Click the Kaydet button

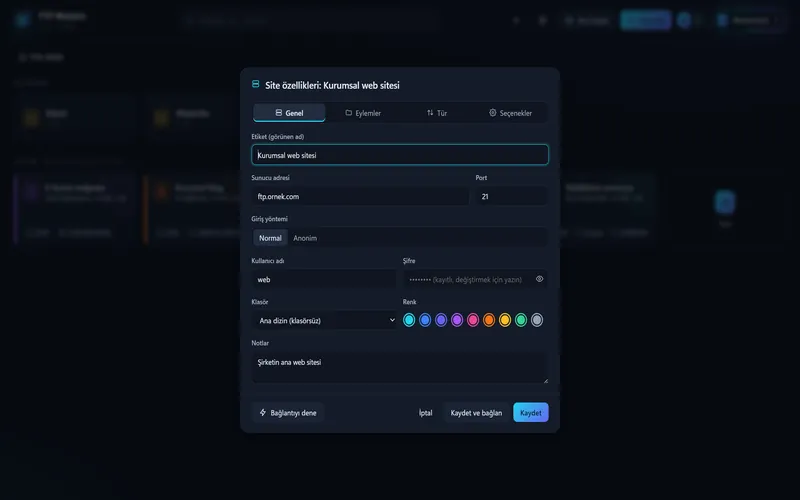(x=531, y=412)
